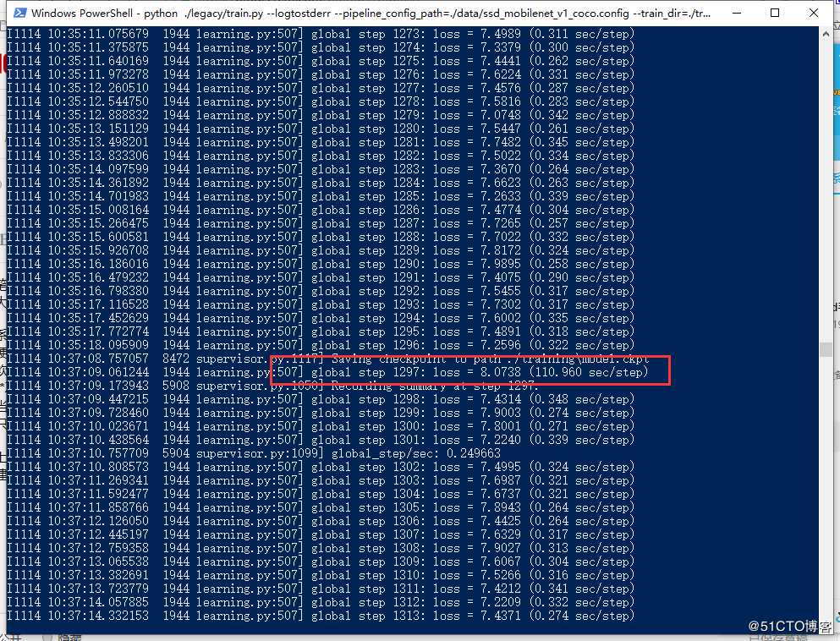Click the PowerShell icon in title bar
Image resolution: width=840 pixels, height=641 pixels.
(19, 13)
